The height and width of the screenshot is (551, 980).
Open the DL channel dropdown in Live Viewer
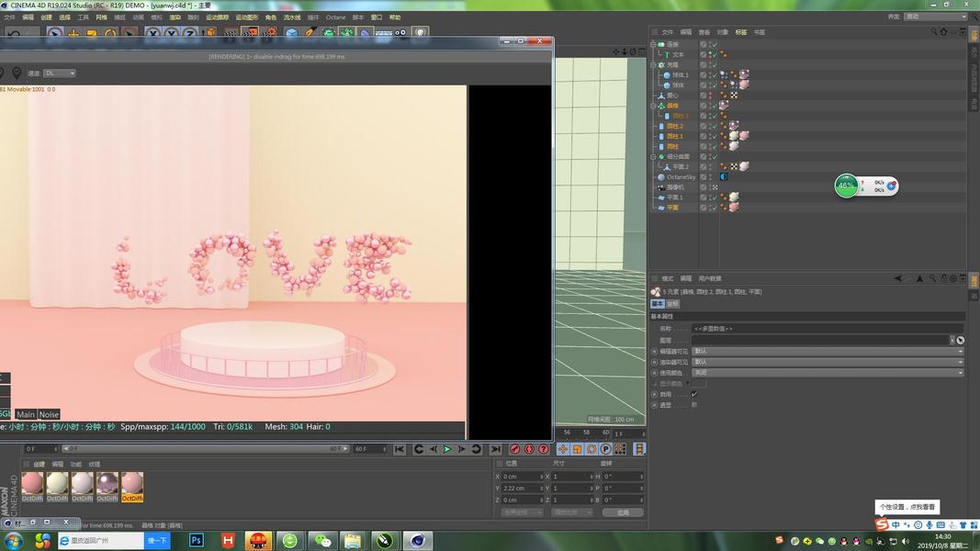tap(60, 73)
